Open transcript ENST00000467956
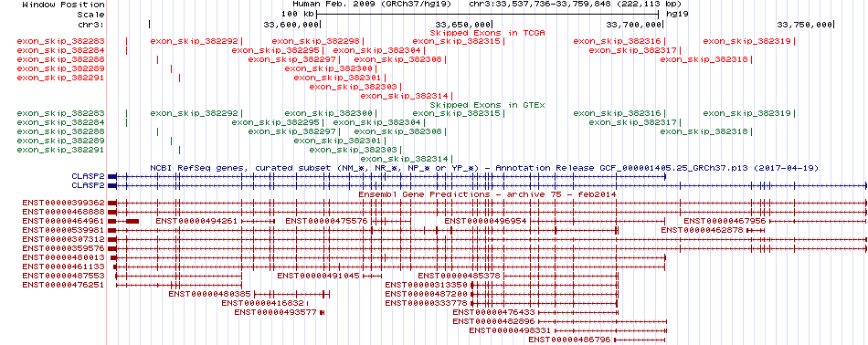Viewport: 868px width, 345px height. 725,221
